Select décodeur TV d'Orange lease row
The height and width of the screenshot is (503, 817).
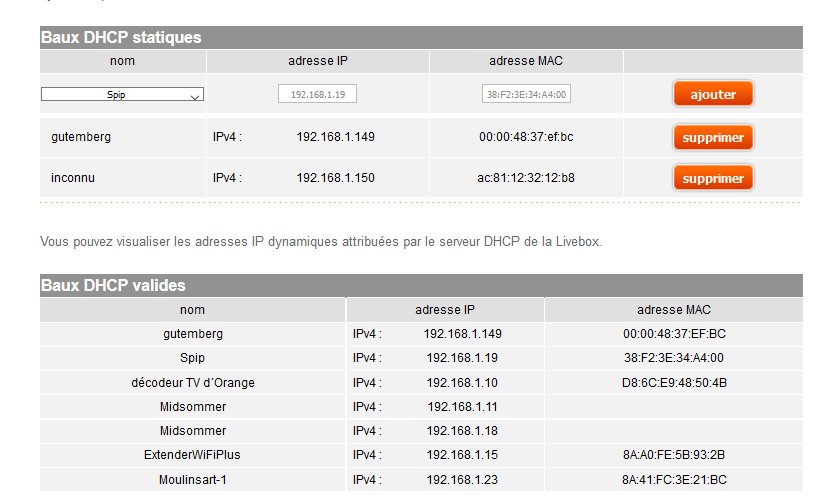pyautogui.click(x=192, y=382)
